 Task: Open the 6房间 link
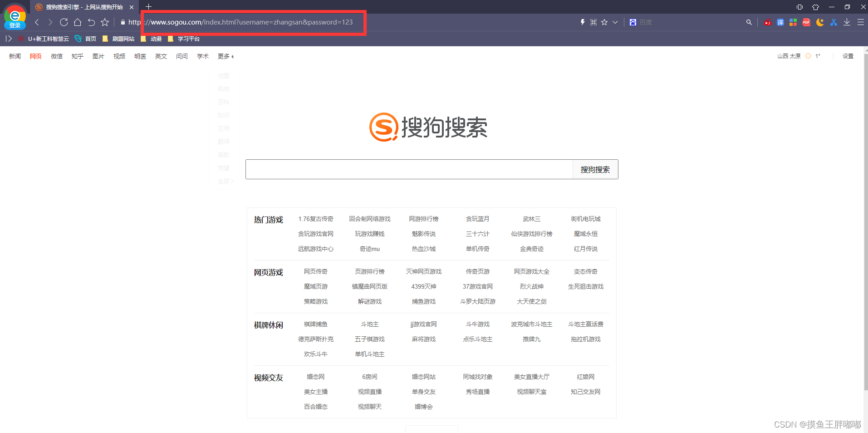pos(370,377)
